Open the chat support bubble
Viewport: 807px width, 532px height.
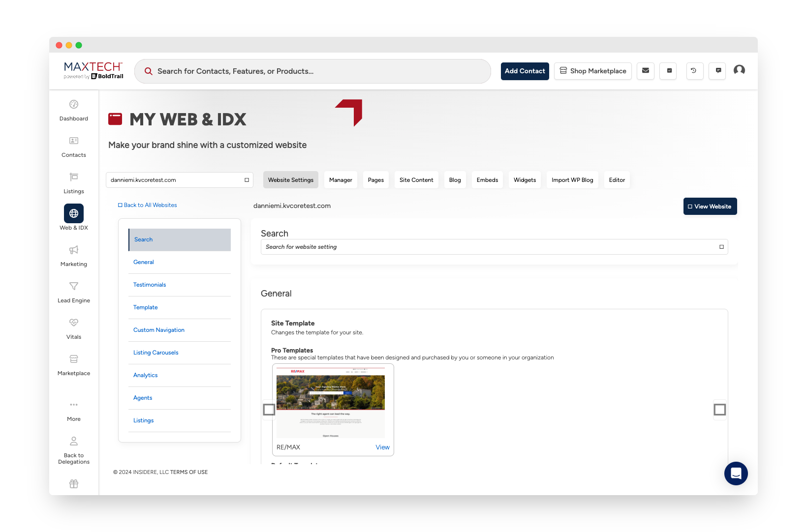[x=736, y=473]
